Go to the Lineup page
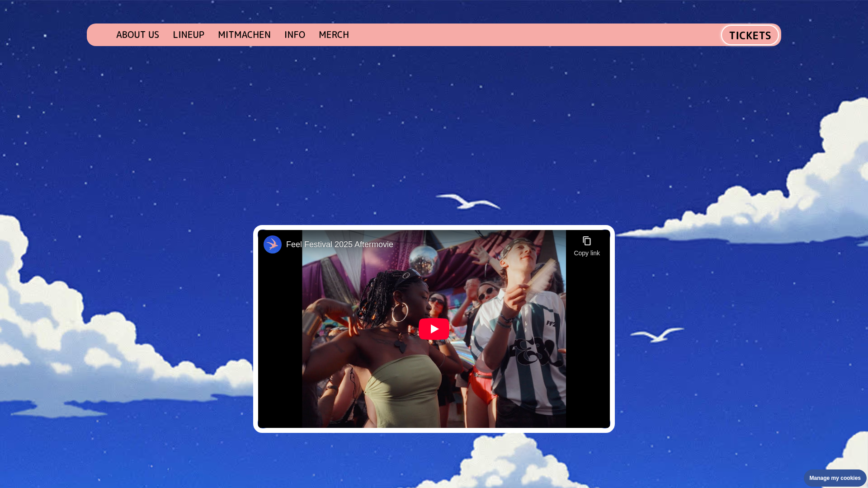The width and height of the screenshot is (868, 488). point(189,35)
